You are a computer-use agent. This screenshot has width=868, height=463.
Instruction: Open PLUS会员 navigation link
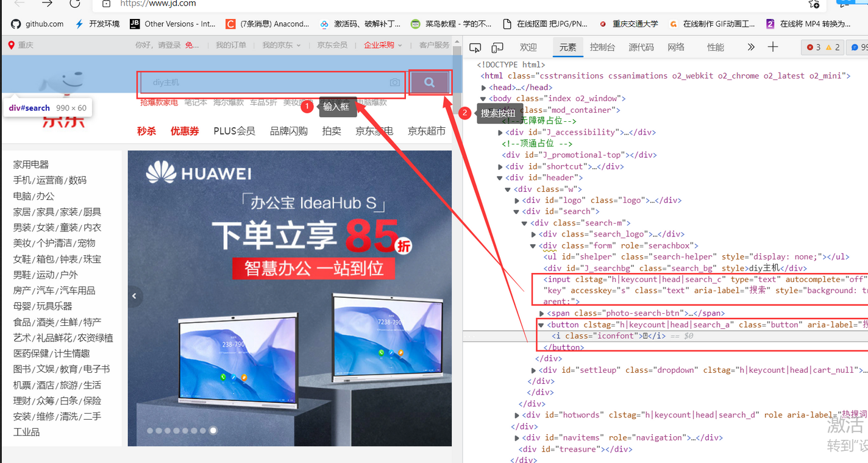pyautogui.click(x=234, y=131)
